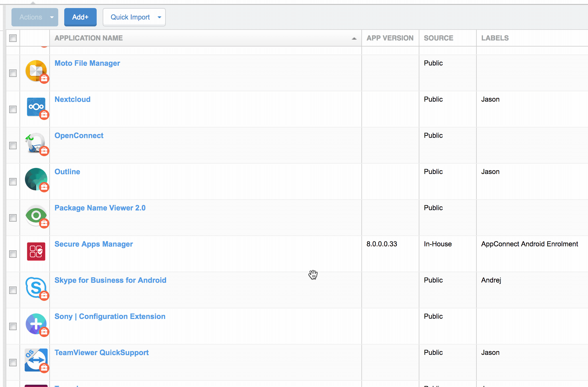Open the Actions dropdown menu
This screenshot has width=588, height=387.
35,17
